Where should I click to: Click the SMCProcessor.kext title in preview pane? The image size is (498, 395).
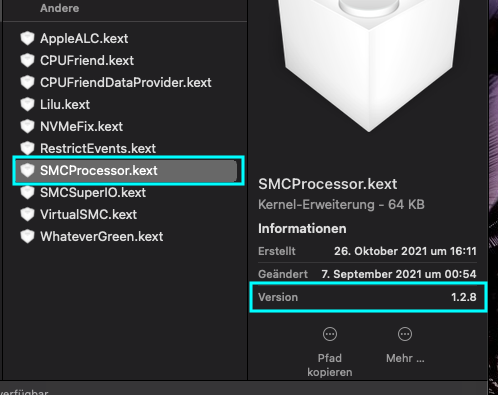click(328, 184)
